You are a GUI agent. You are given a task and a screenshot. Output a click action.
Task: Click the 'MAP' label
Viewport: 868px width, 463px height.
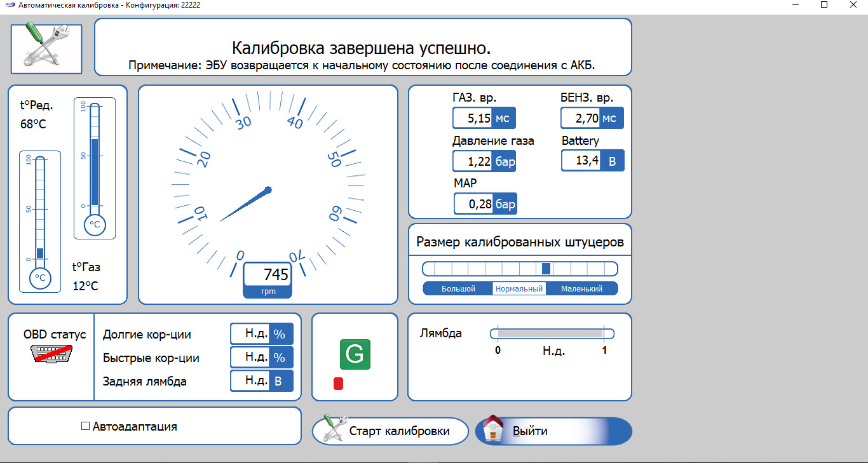tap(465, 183)
